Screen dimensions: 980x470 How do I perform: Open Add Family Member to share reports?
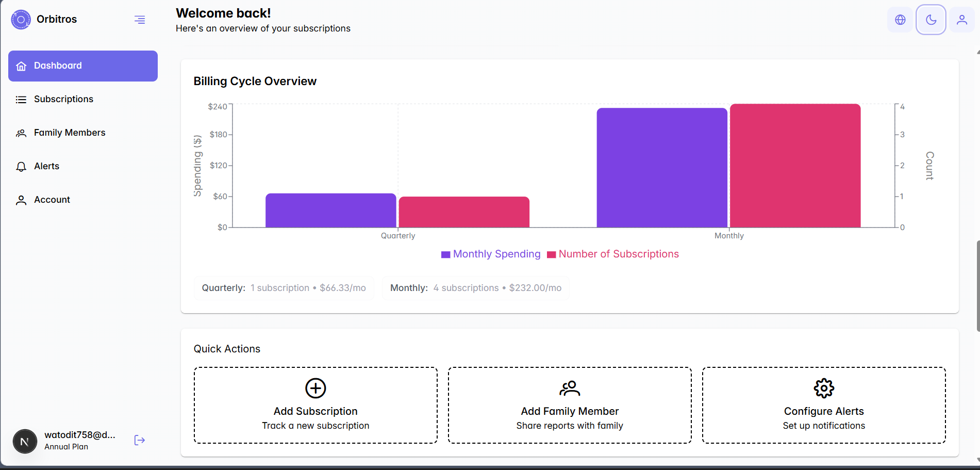(x=569, y=406)
